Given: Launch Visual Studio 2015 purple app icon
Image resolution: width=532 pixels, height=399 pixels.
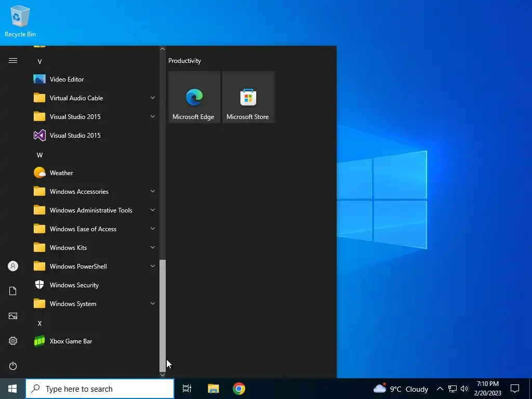Looking at the screenshot, I should 39,136.
